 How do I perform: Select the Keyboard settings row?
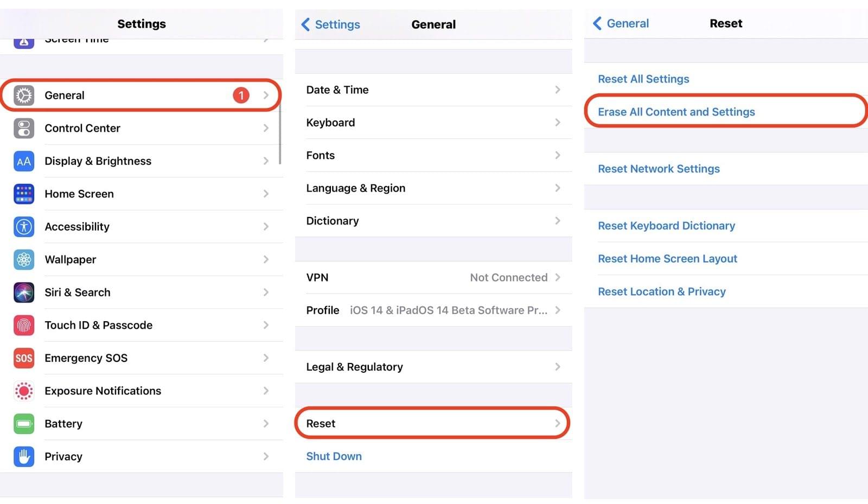pyautogui.click(x=433, y=123)
